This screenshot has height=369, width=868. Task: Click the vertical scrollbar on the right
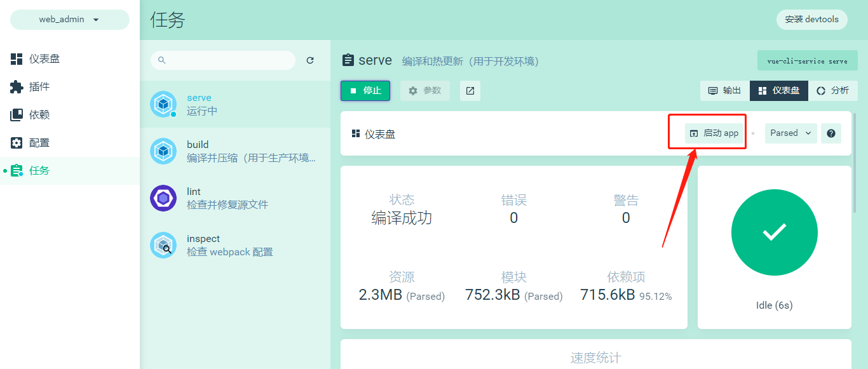[855, 163]
